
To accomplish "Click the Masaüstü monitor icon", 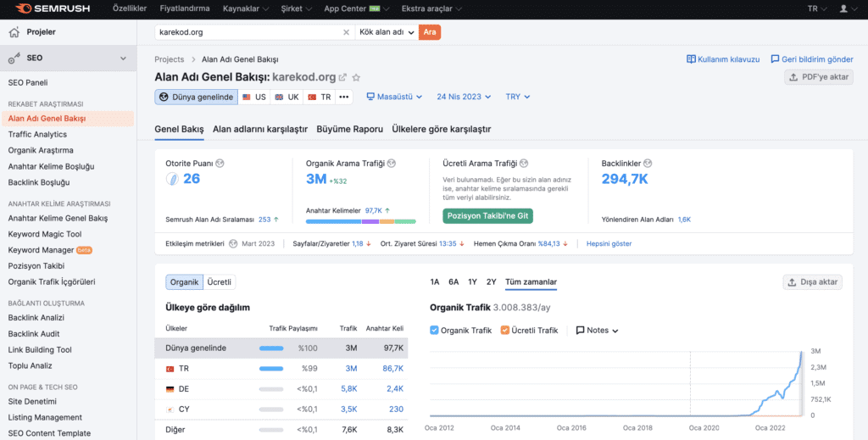I will [371, 97].
